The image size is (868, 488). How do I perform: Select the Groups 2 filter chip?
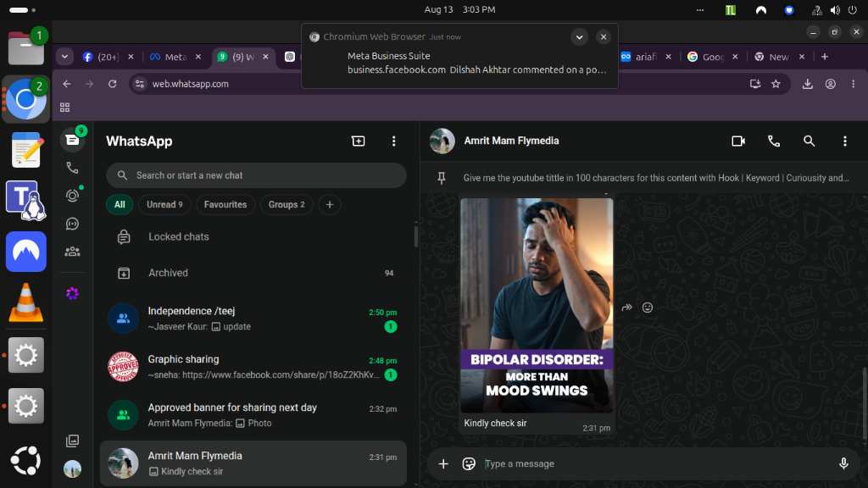coord(287,205)
